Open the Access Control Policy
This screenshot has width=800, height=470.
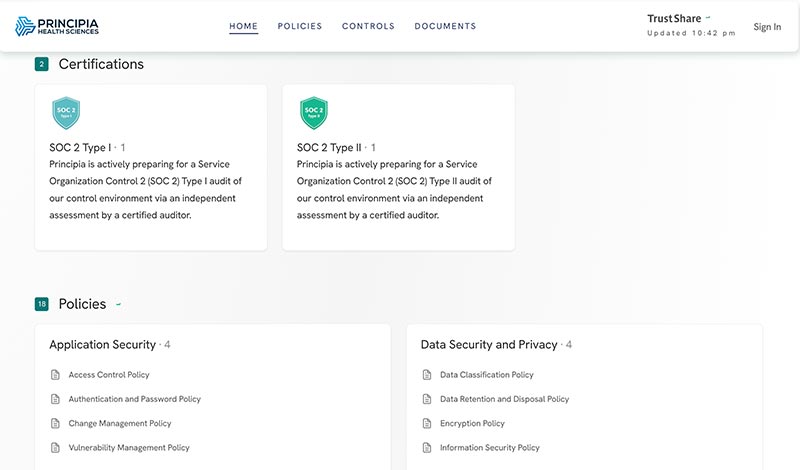point(109,375)
